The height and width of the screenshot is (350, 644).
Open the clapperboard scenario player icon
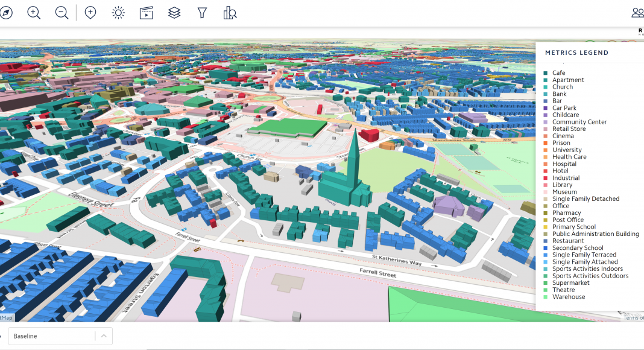coord(146,13)
